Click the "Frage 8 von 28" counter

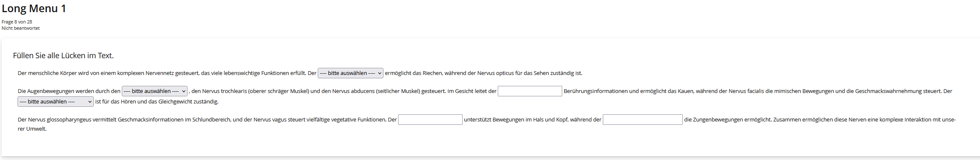coord(17,22)
